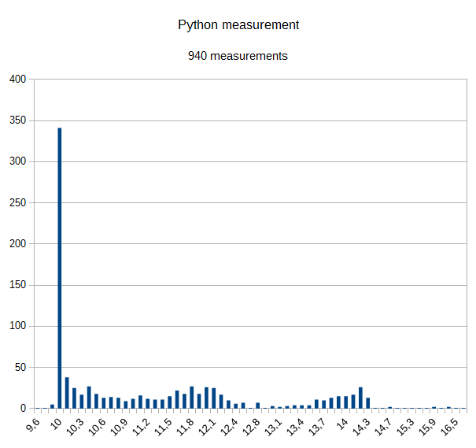
Task: Select the 13,7 x-axis label
Action: pyautogui.click(x=319, y=428)
